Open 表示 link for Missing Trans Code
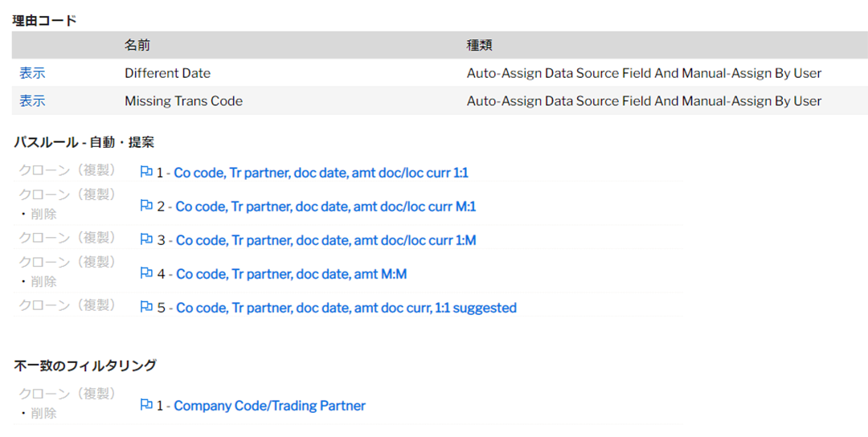 (x=32, y=100)
